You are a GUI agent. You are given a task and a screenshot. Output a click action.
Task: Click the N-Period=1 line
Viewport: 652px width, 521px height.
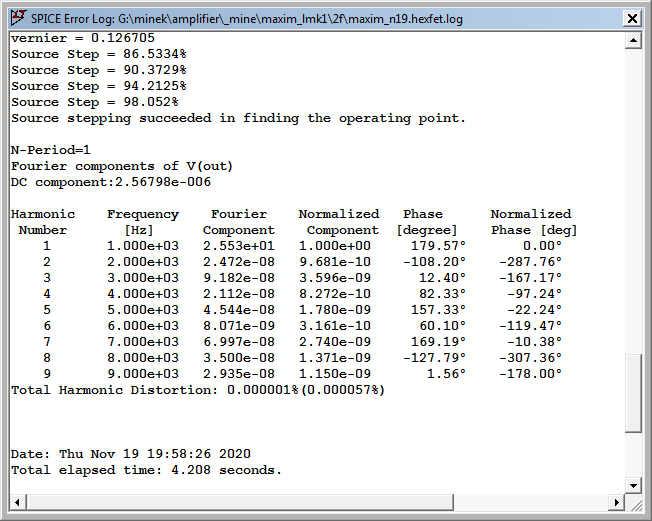coord(50,150)
